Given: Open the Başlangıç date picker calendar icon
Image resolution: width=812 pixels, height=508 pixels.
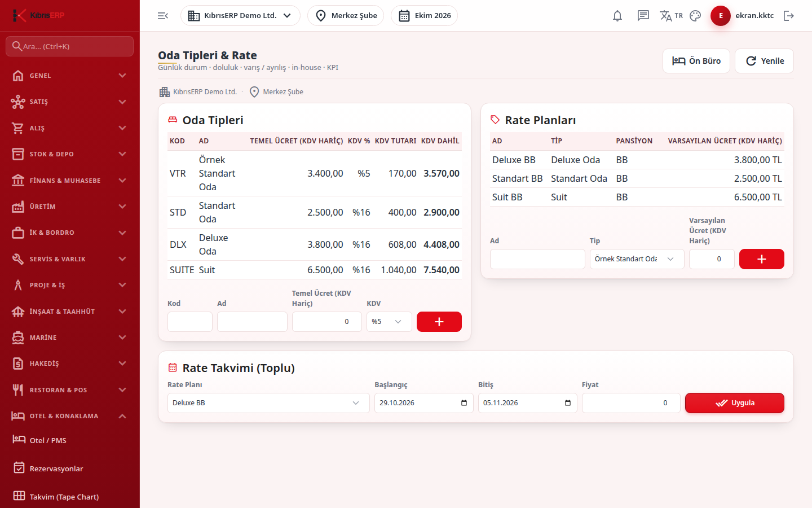Looking at the screenshot, I should point(464,403).
